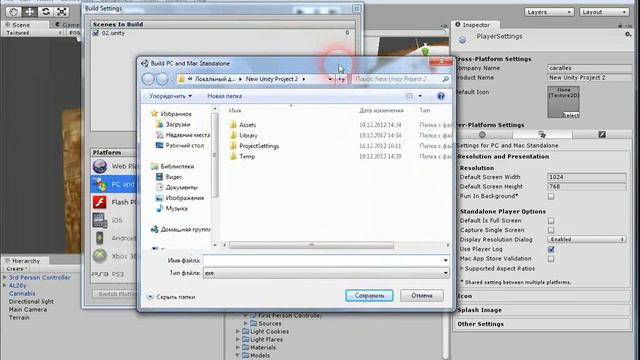Click the refresh button beside address bar

tap(341, 79)
